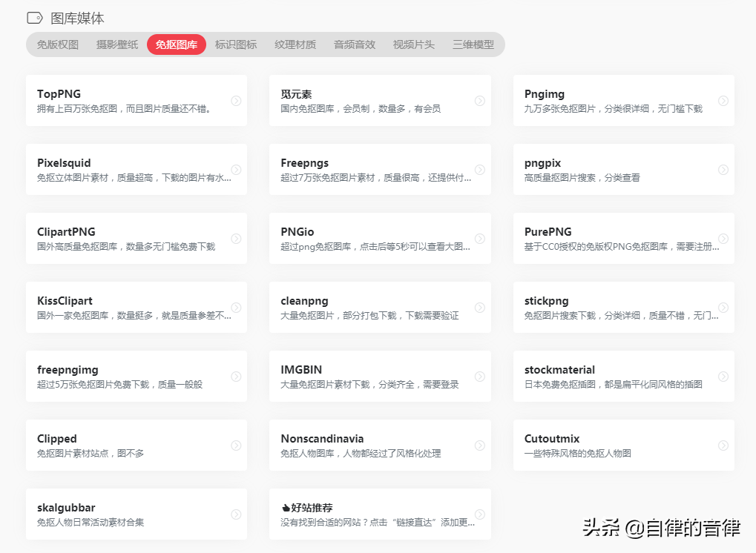Click description 国外高质量免抠图库，数量多无门槛免费下载
The width and height of the screenshot is (756, 553).
126,247
